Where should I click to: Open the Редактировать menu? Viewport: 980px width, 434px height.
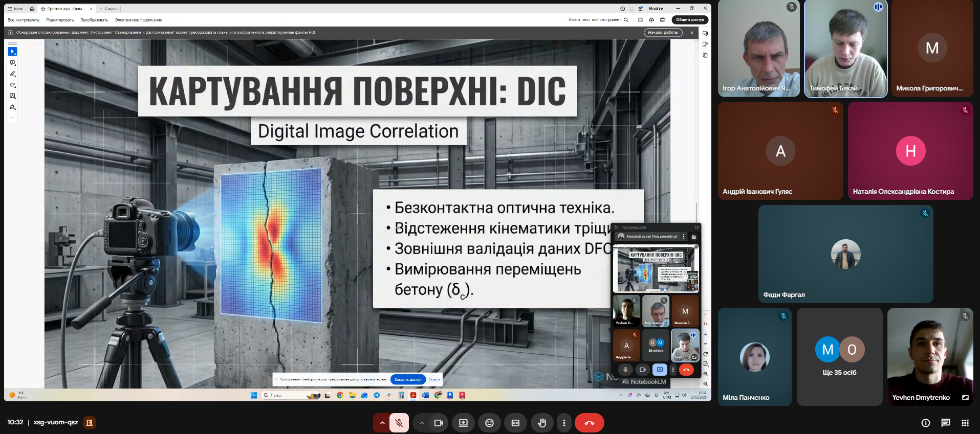pyautogui.click(x=60, y=20)
